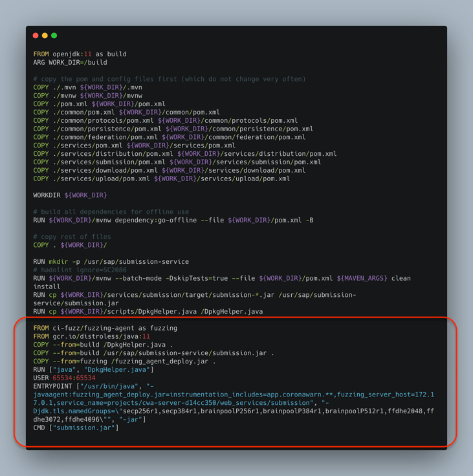This screenshot has width=473, height=476.
Task: Click the COPY --from=build line for submission.jar
Action: 153,353
